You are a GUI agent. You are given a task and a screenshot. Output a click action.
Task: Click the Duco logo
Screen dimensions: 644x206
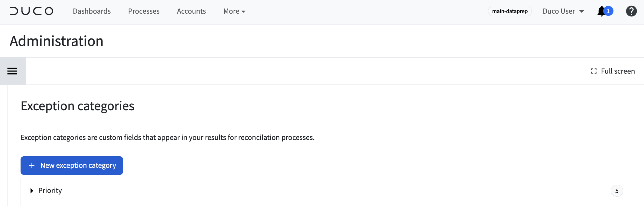pos(31,11)
